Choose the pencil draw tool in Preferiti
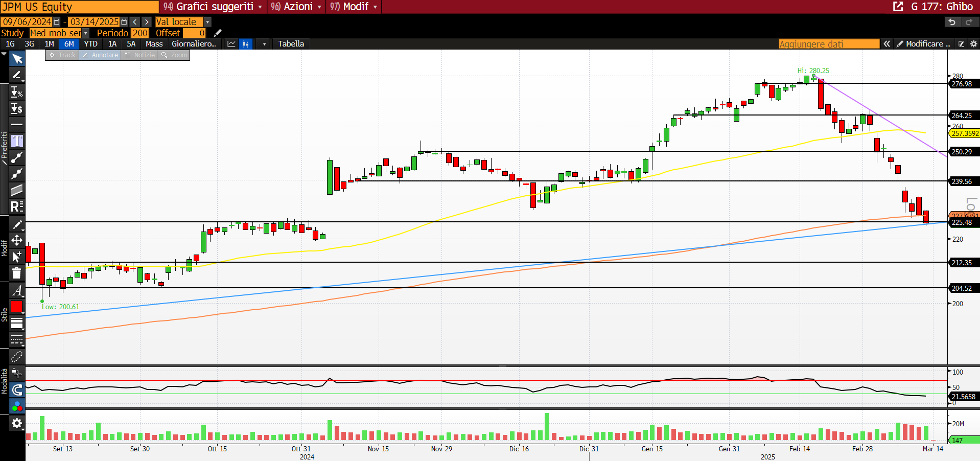980x461 pixels. 17,75
